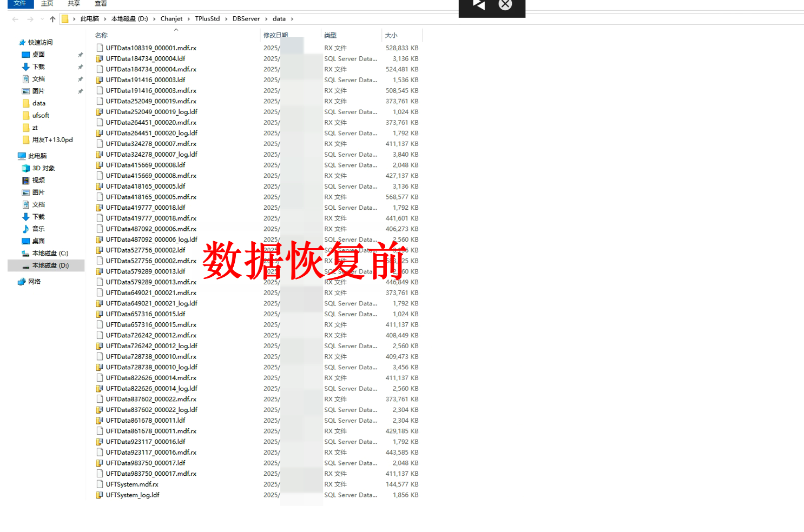Select file UFTData923117_000016.ldf
Screen dimensions: 804x532
146,442
